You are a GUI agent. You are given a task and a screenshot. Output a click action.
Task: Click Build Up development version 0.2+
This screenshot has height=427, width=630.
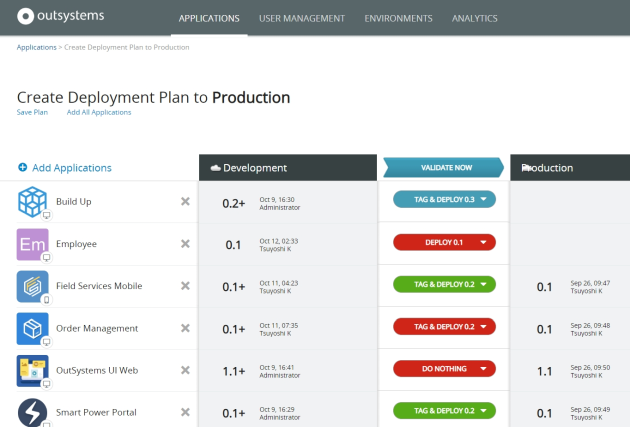point(234,204)
